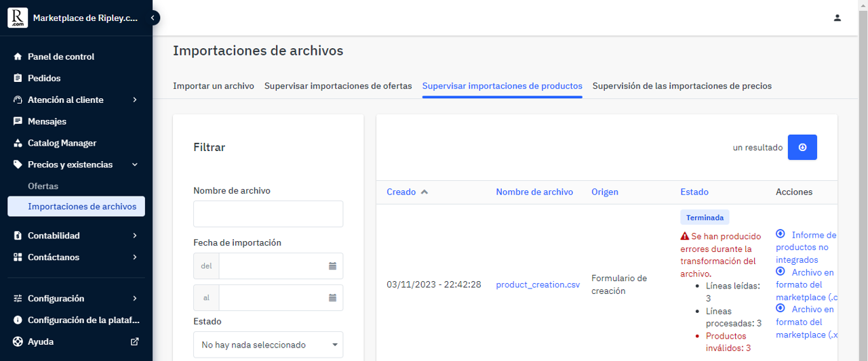Click the Formulario de creación origin cell
Screen dimensions: 868x361
(x=619, y=285)
